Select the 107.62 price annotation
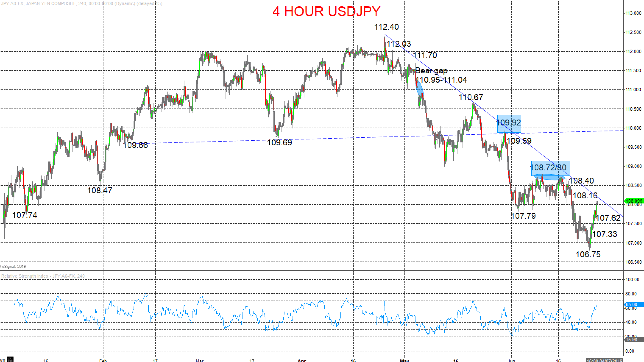 pyautogui.click(x=608, y=218)
